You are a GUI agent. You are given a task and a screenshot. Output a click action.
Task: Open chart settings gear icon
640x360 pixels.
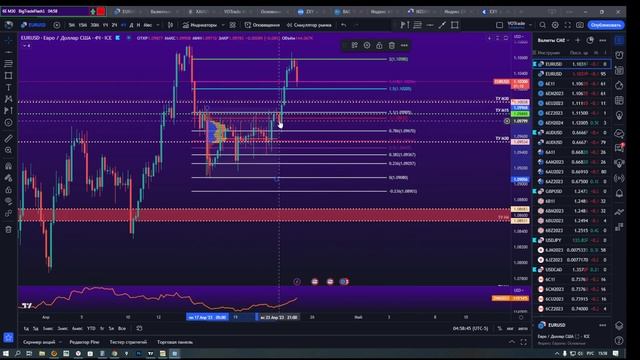tap(555, 25)
